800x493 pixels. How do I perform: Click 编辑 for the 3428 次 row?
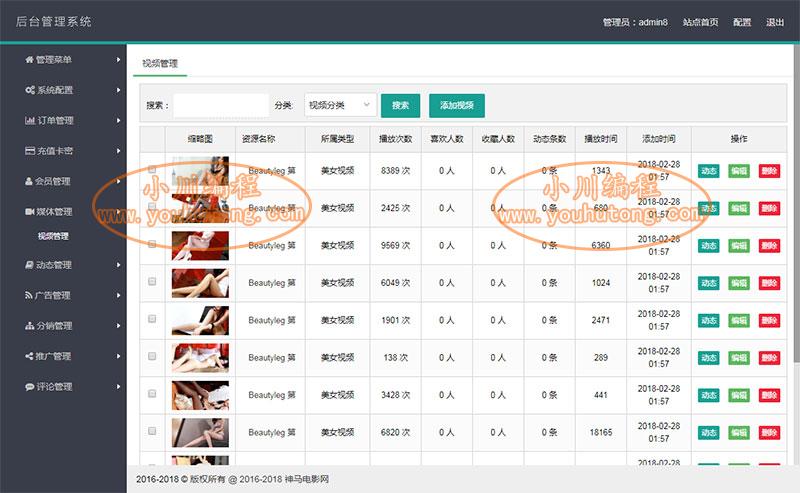click(739, 395)
